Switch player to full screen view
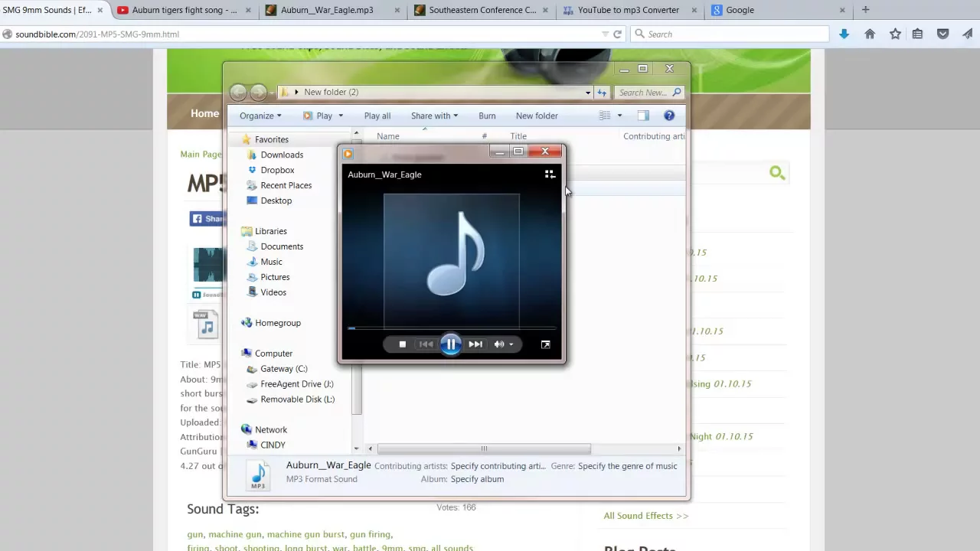980x551 pixels. 545,344
